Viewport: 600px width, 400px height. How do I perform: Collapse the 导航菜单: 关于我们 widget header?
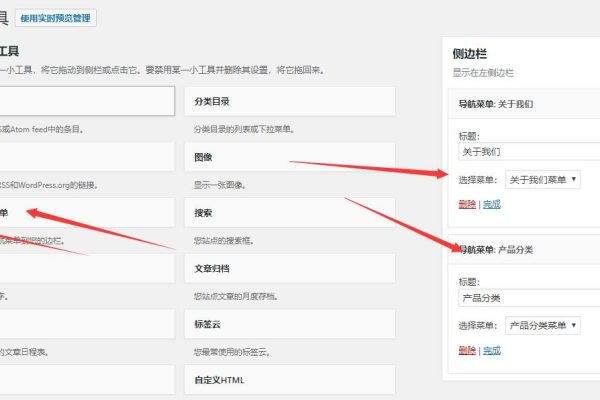tap(525, 103)
